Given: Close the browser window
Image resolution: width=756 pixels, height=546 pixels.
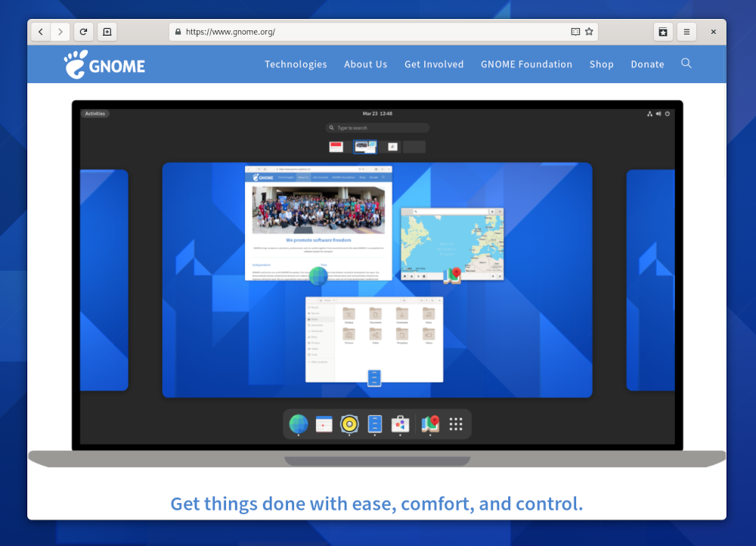Looking at the screenshot, I should click(713, 32).
